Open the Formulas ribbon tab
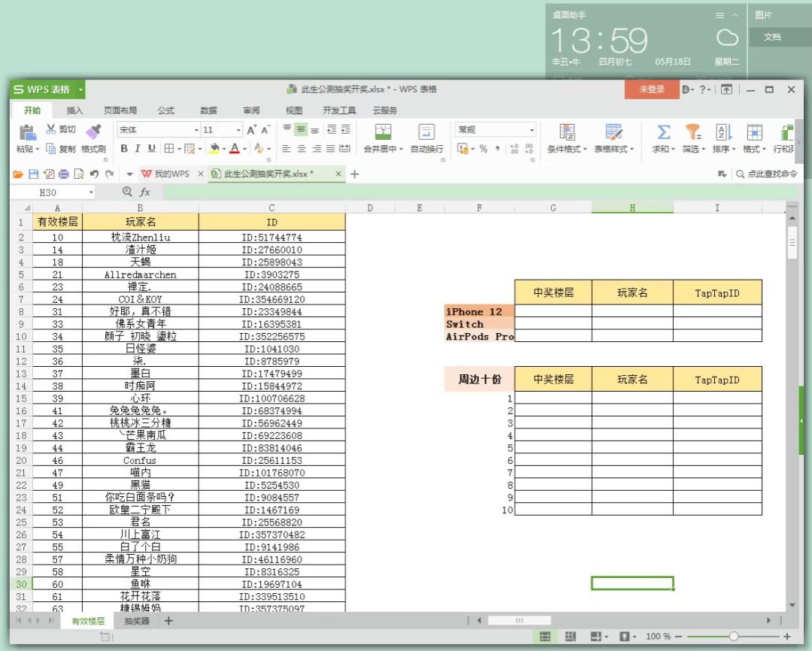The height and width of the screenshot is (651, 812). pyautogui.click(x=165, y=111)
